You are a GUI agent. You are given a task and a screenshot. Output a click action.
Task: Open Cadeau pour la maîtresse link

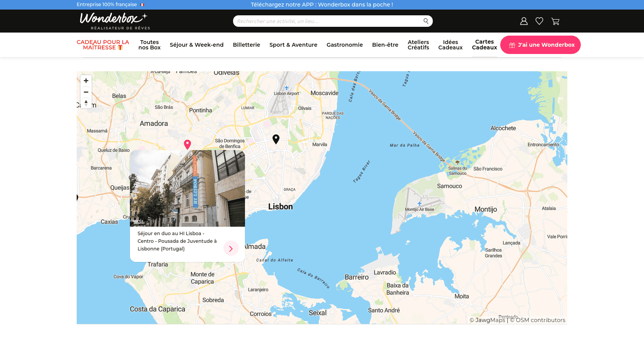tap(103, 45)
